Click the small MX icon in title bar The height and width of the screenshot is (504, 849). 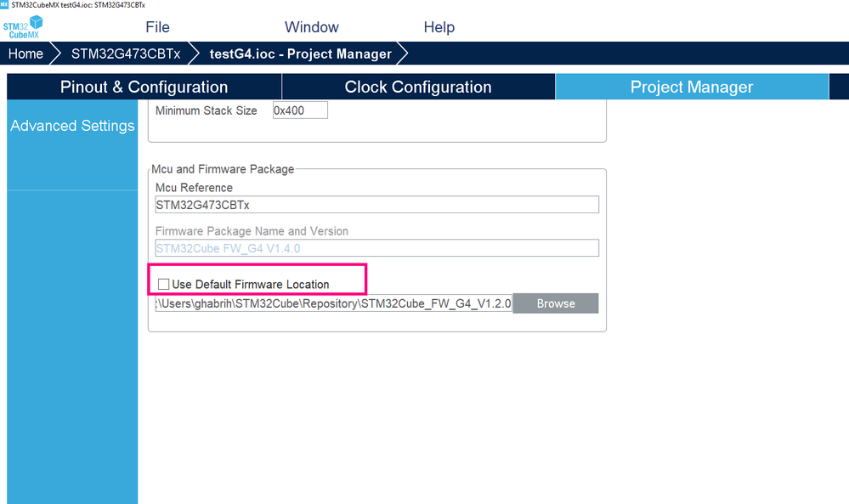[4, 4]
